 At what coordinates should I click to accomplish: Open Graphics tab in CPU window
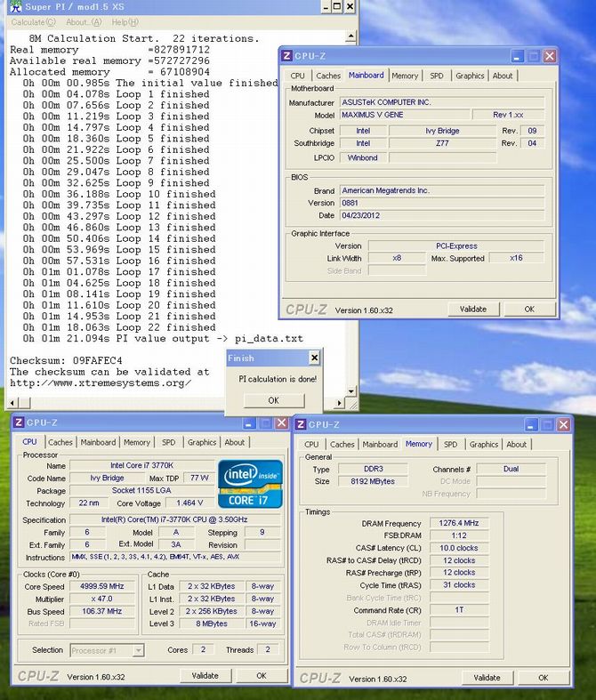(x=202, y=442)
